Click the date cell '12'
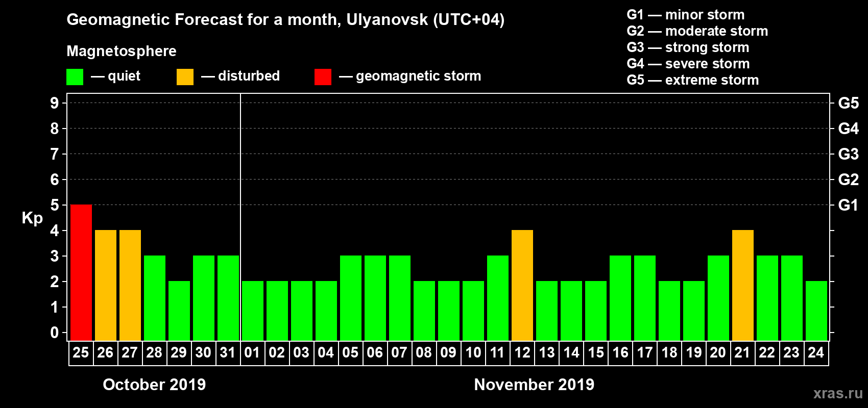The width and height of the screenshot is (868, 408). pyautogui.click(x=522, y=353)
